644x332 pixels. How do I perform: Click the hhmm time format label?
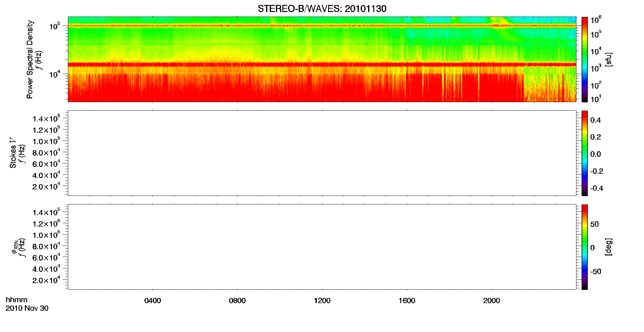[17, 300]
